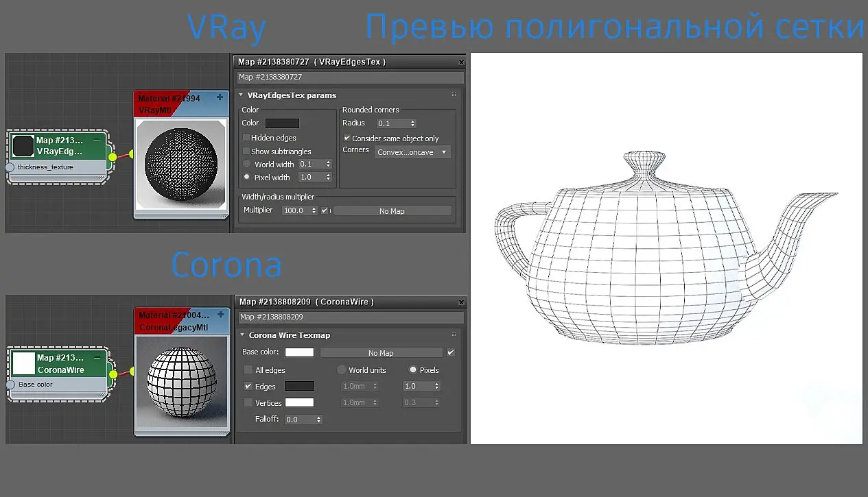868x497 pixels.
Task: Click the Map #2138380727 name field
Action: pos(350,77)
